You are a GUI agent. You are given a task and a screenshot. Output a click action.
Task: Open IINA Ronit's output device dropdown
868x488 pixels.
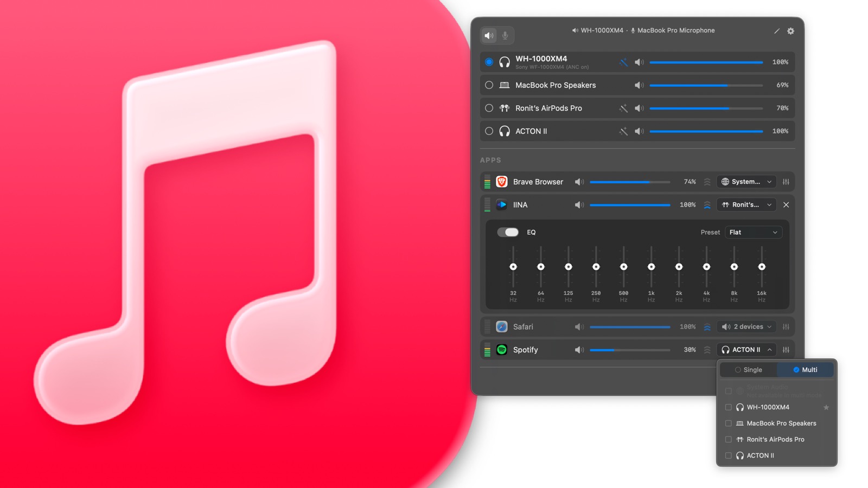746,205
